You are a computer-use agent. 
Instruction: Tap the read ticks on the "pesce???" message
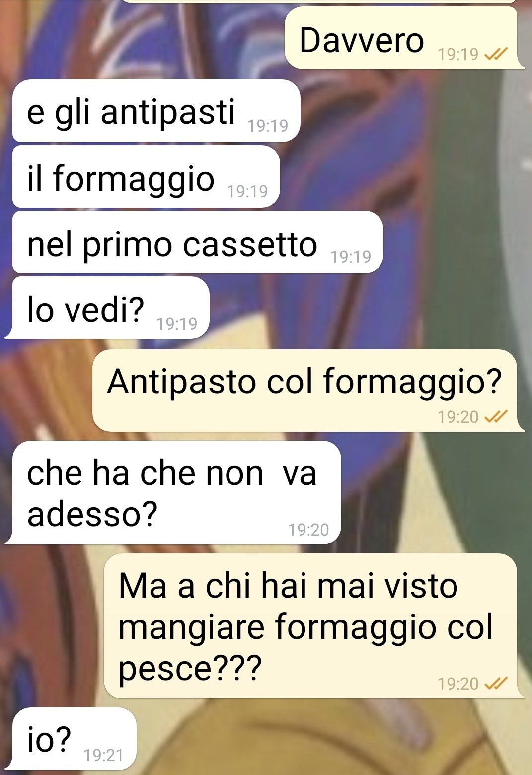[495, 684]
